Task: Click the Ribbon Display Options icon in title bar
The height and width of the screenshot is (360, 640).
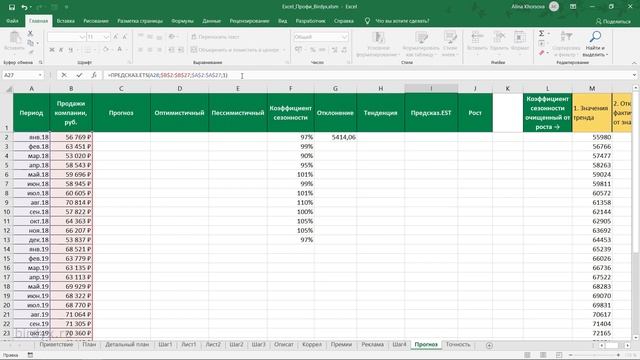Action: point(573,7)
